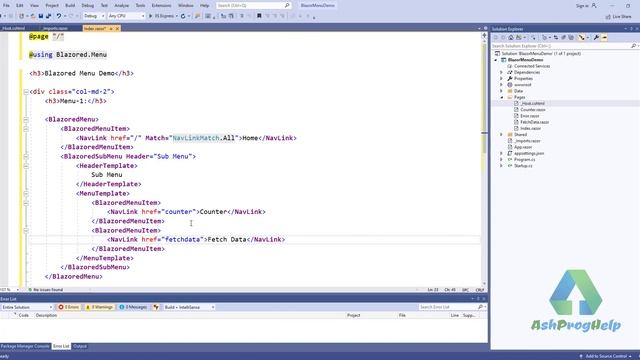Close the Index.razor tab
The image size is (640, 360).
pyautogui.click(x=117, y=29)
